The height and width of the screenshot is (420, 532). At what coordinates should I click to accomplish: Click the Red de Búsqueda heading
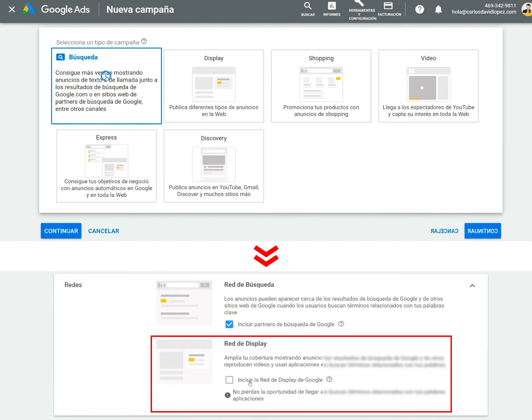tap(249, 285)
